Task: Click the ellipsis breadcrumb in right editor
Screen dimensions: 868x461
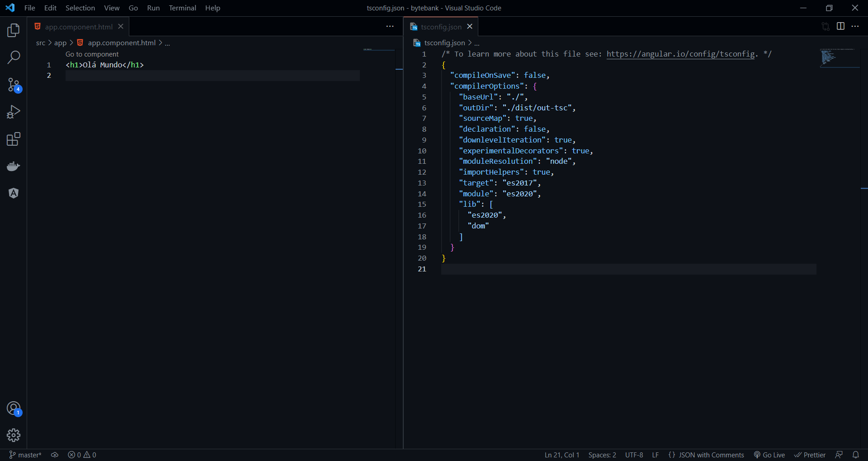Action: coord(477,43)
